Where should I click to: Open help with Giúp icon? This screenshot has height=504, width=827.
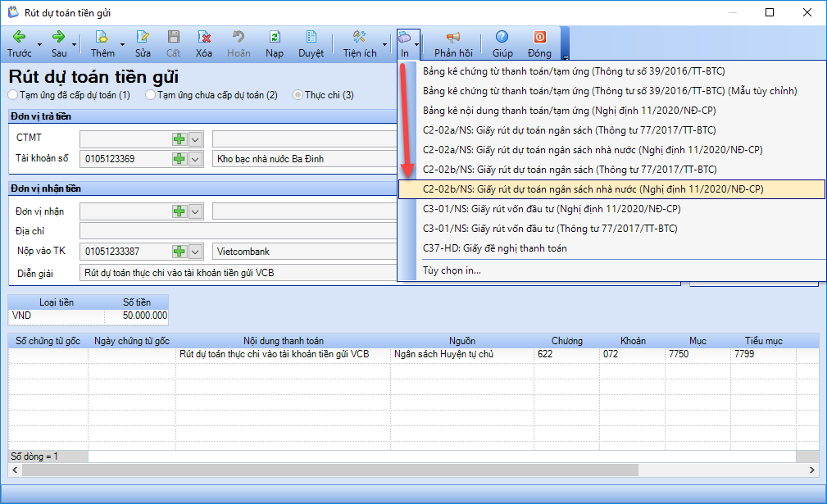click(x=502, y=36)
